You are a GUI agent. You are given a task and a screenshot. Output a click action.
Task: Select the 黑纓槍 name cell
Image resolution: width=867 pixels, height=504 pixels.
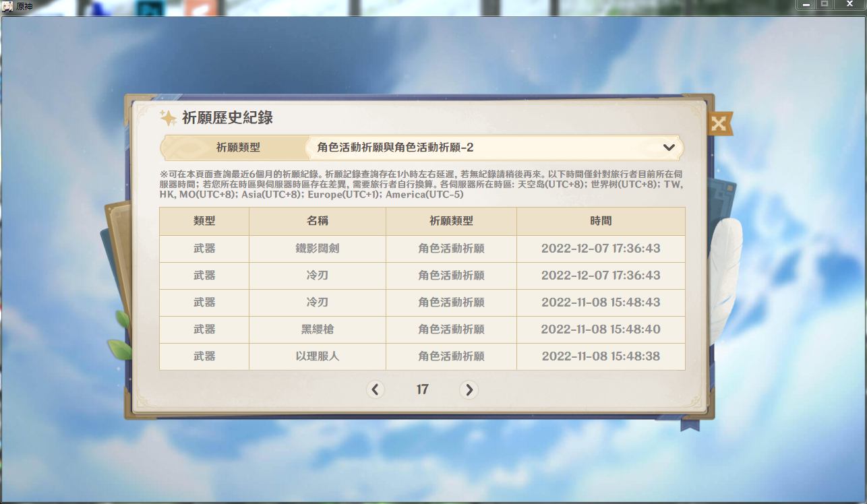point(318,329)
